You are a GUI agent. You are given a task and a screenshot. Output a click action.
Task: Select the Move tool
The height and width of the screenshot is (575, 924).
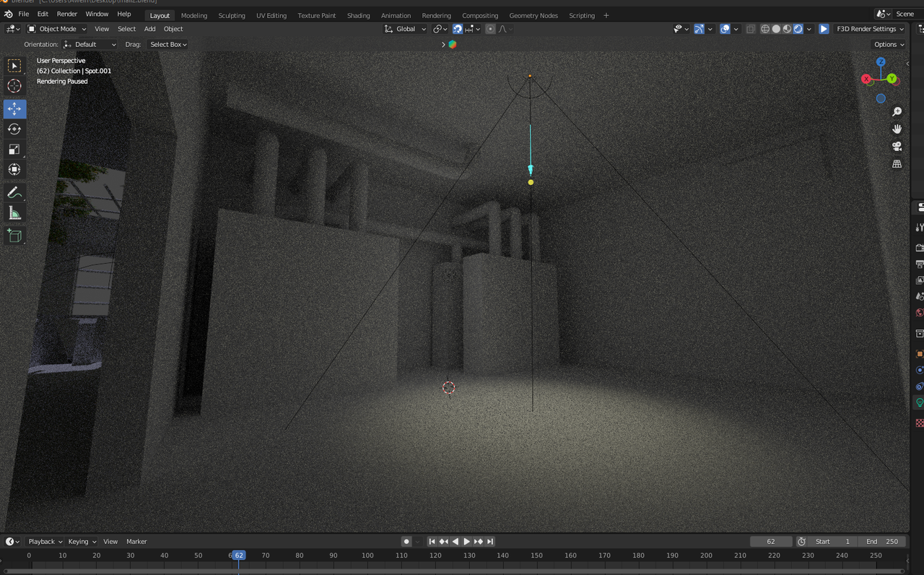click(x=14, y=109)
